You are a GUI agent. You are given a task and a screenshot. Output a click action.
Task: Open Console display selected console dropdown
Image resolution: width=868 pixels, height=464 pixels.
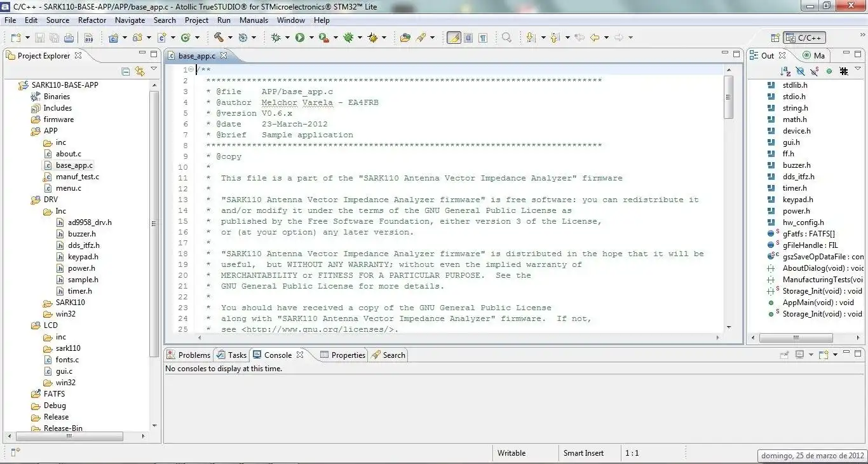tap(811, 355)
